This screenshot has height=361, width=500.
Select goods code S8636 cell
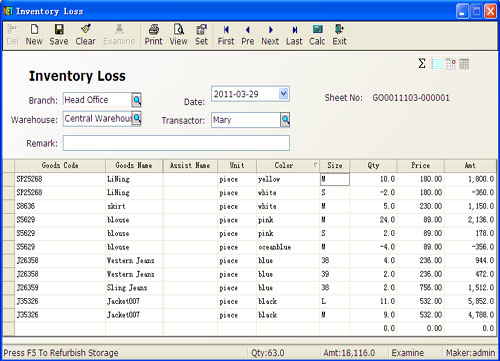[60, 206]
